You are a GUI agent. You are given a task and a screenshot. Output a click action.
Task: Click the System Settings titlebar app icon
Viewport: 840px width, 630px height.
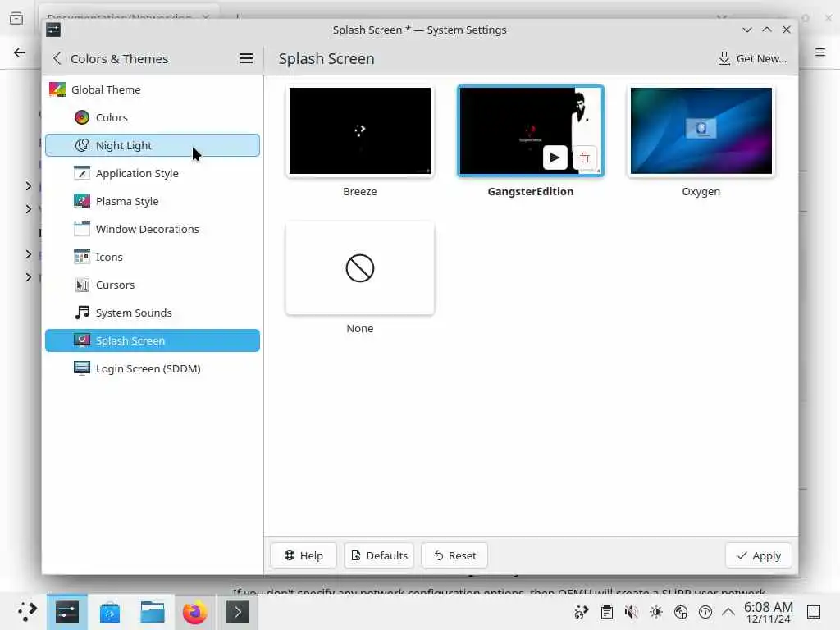[53, 30]
